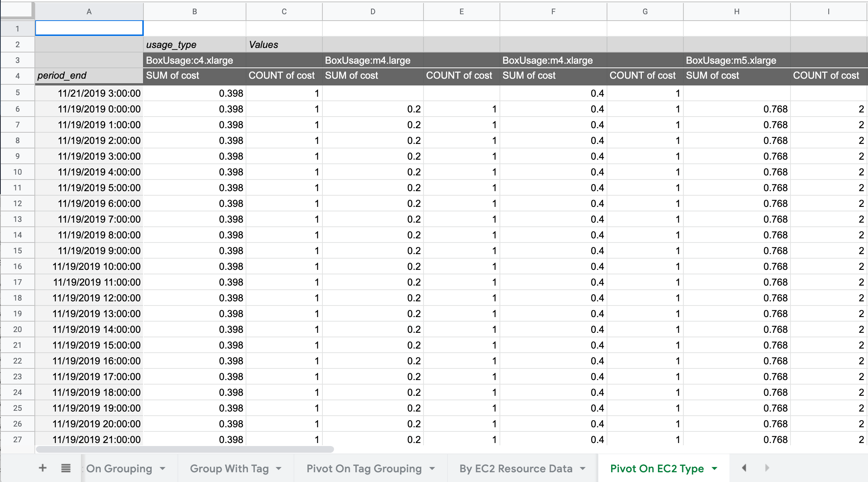
Task: Switch to By EC2 Resource Data tab
Action: [x=516, y=469]
